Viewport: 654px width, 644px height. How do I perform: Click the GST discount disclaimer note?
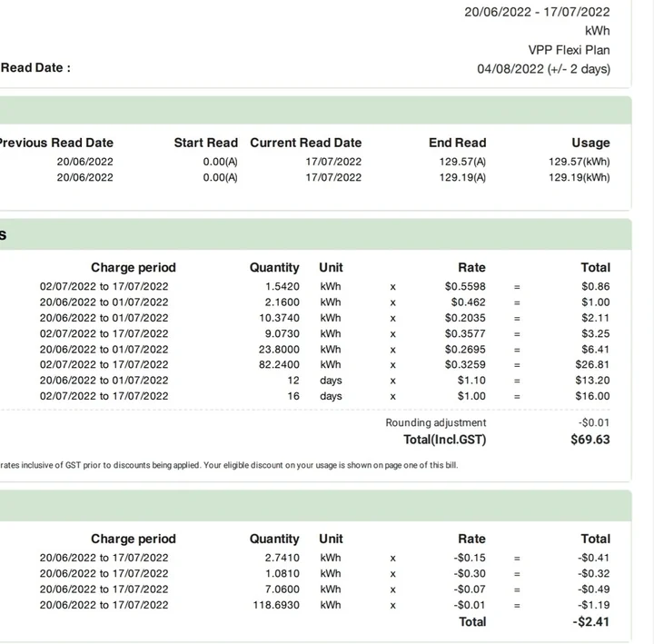[x=229, y=466]
